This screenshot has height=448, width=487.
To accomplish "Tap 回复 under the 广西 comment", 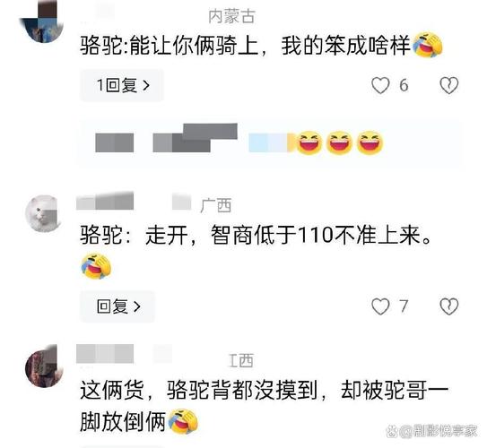I will [x=117, y=306].
